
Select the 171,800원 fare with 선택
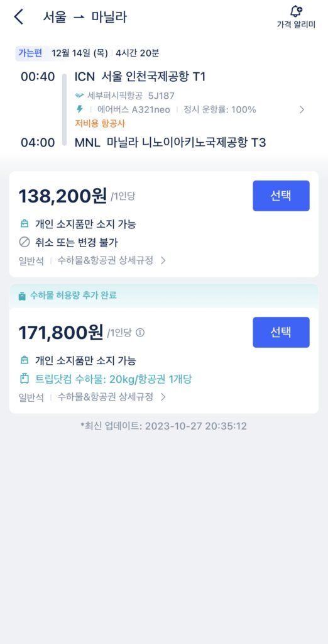282,332
